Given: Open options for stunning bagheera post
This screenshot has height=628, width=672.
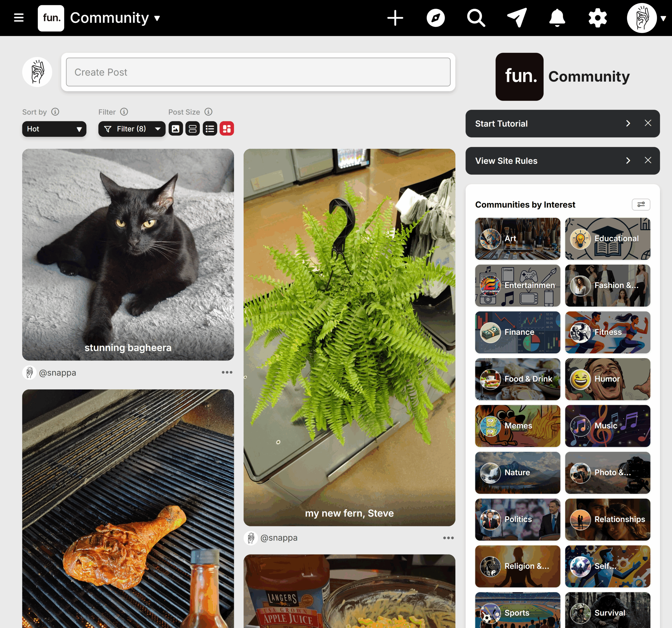Looking at the screenshot, I should (227, 373).
